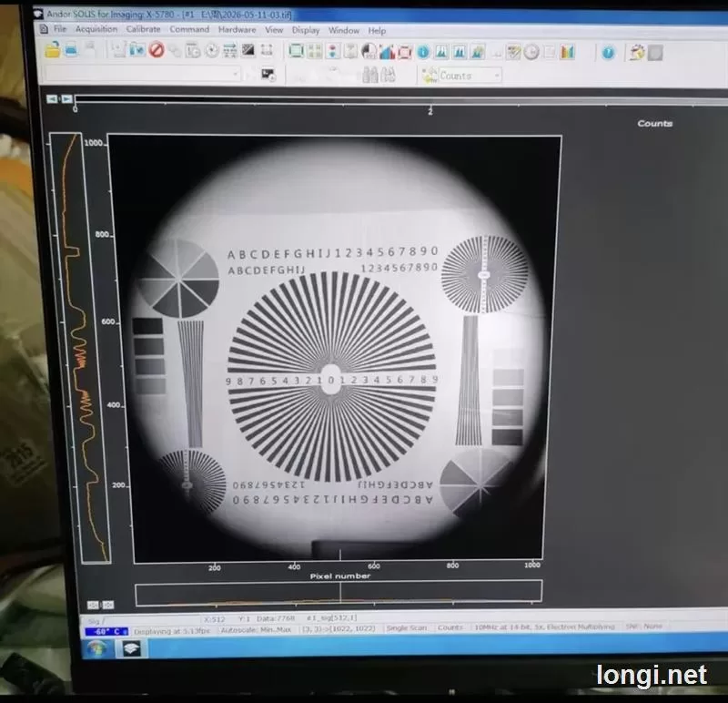Click the Andor SOLIS taskbar icon

click(131, 648)
